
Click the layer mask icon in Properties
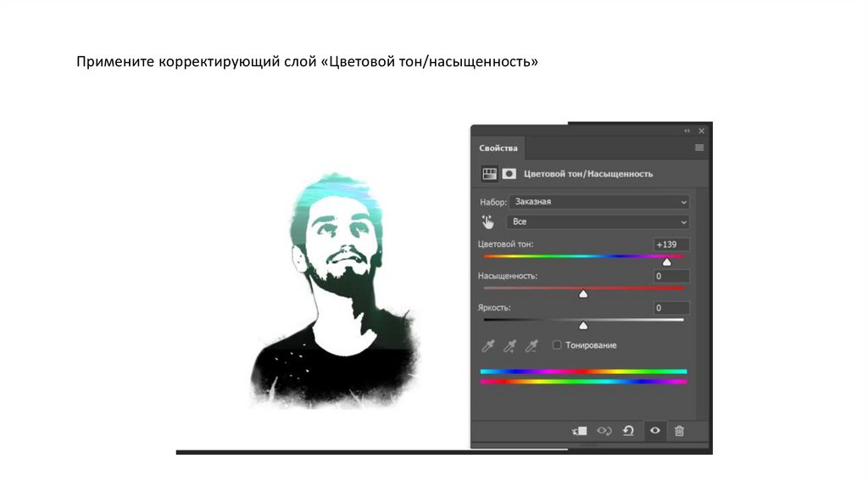(509, 174)
